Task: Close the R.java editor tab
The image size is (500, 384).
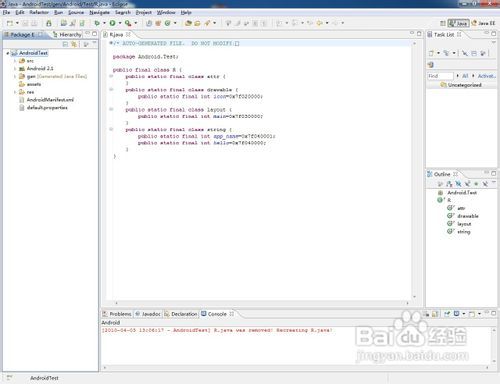Action: click(x=128, y=34)
